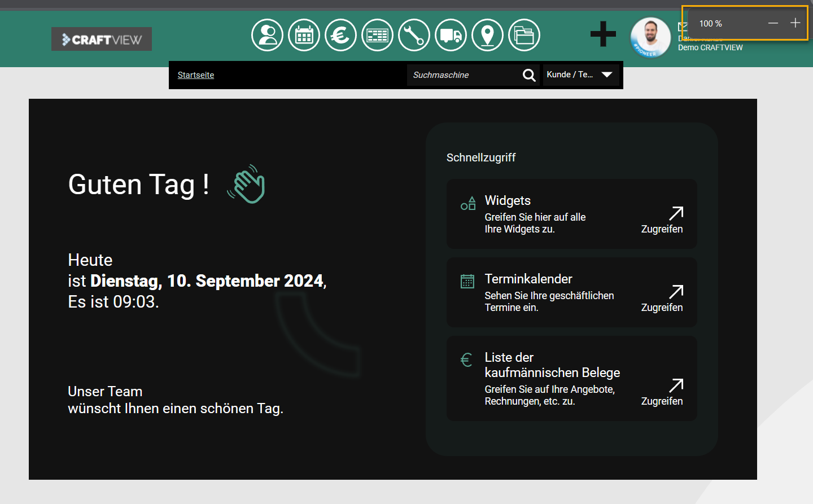Click the magnifying glass search icon
813x504 pixels.
click(529, 75)
